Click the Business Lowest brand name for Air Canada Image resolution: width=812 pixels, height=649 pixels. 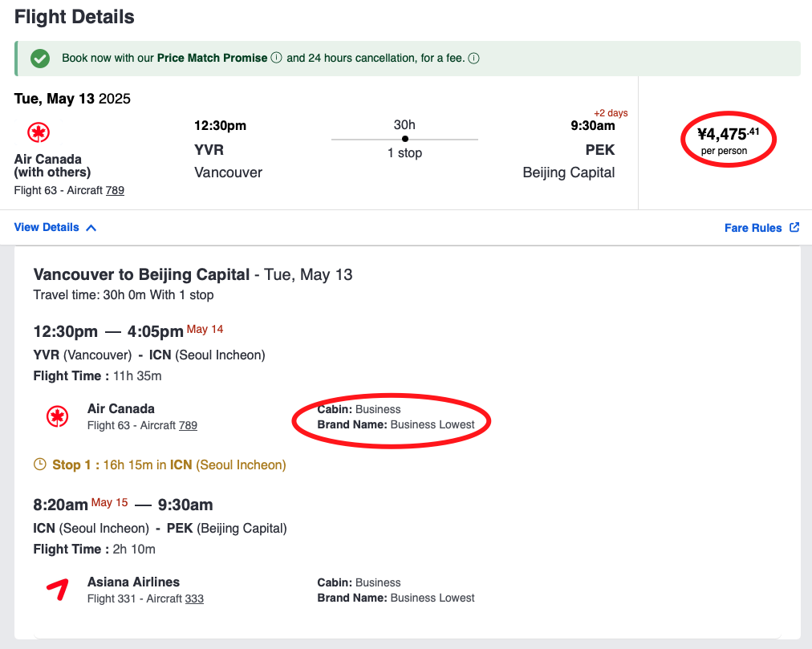[432, 424]
